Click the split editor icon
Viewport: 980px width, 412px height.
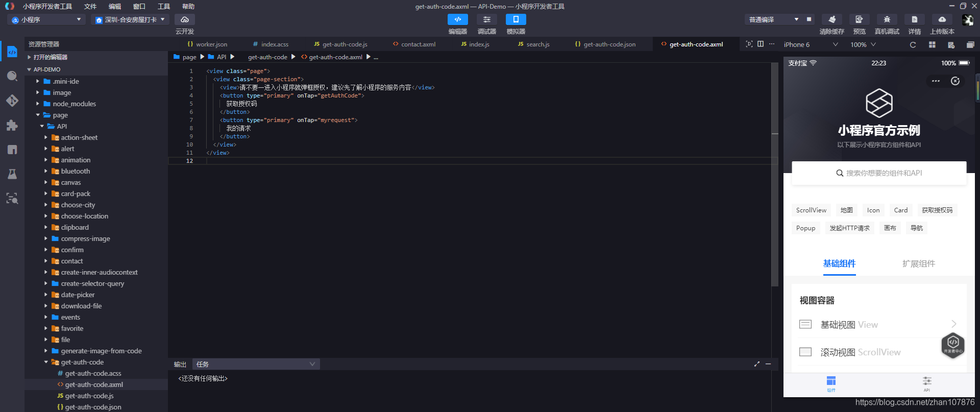[x=761, y=44]
